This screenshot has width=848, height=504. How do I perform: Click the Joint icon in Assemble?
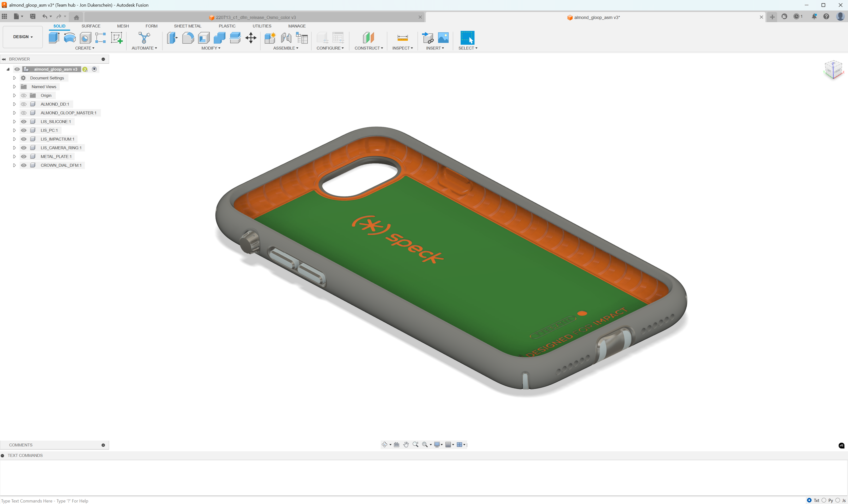click(286, 37)
